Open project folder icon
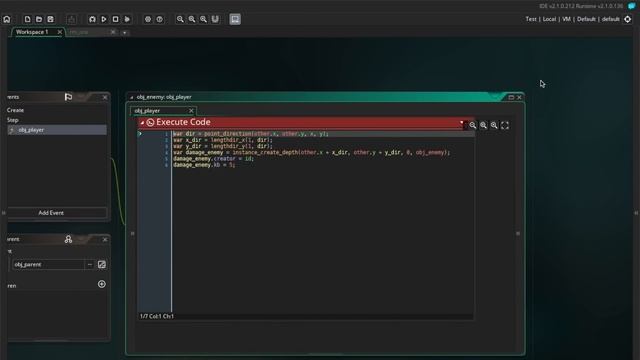 pyautogui.click(x=39, y=19)
